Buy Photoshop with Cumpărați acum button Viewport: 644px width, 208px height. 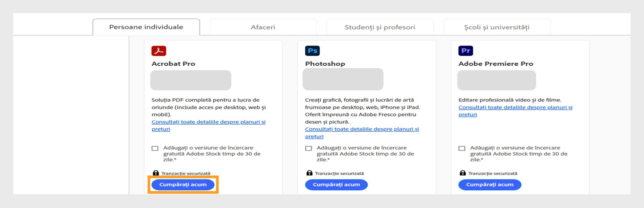pyautogui.click(x=336, y=185)
